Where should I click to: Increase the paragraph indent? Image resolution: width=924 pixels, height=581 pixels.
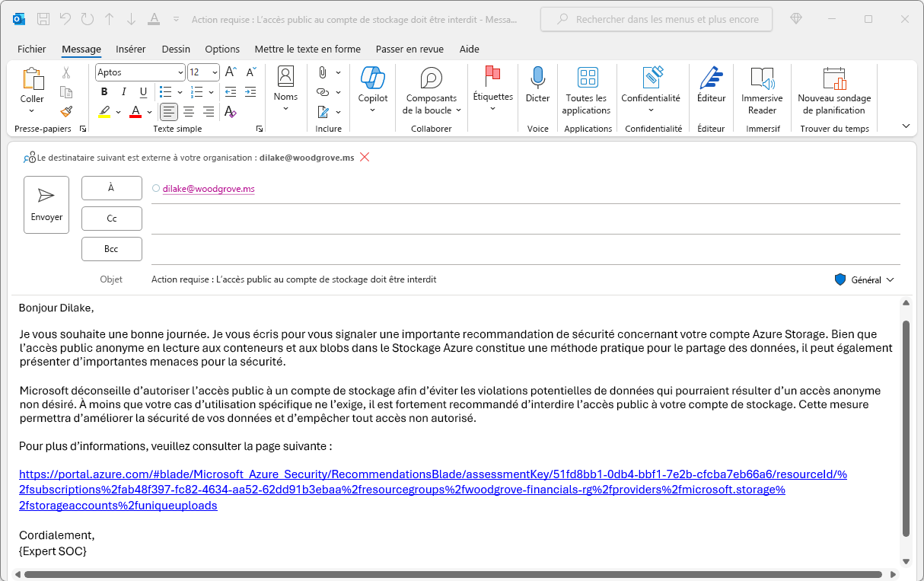(x=250, y=92)
